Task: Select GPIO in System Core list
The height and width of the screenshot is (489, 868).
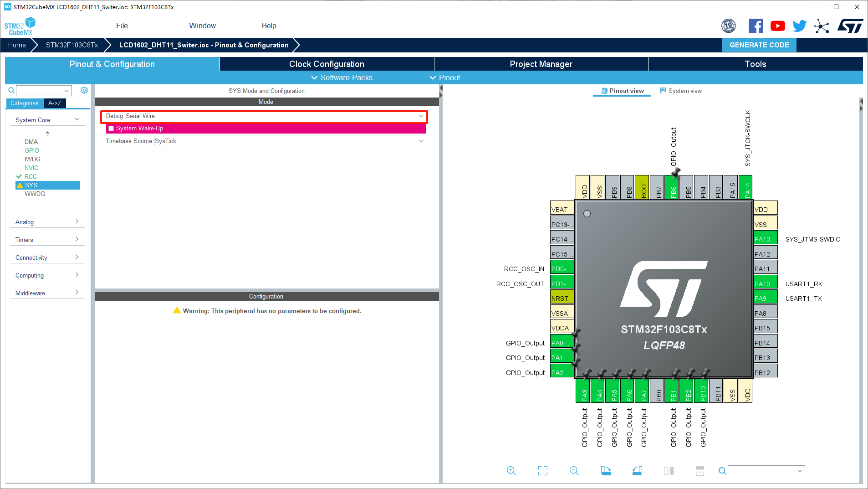Action: [32, 150]
